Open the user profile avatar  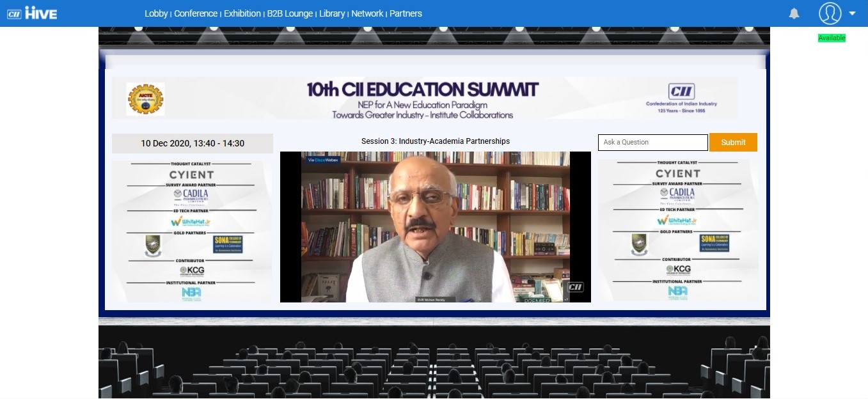tap(830, 13)
